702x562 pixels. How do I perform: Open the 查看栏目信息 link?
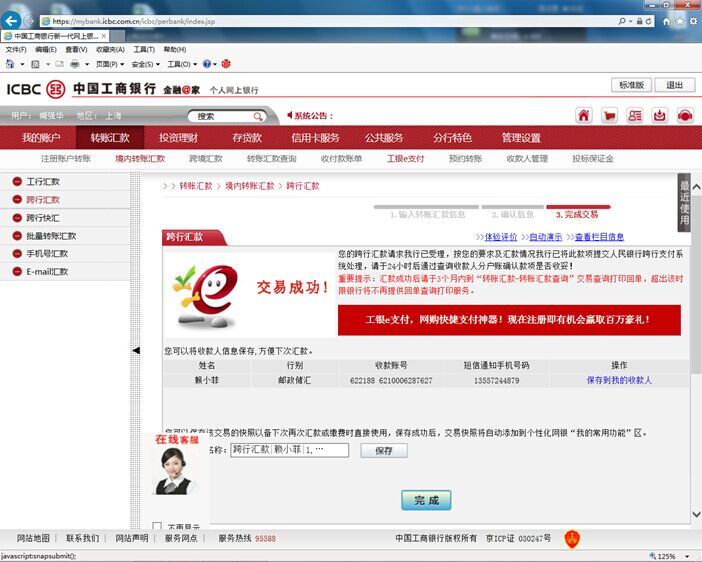point(599,236)
